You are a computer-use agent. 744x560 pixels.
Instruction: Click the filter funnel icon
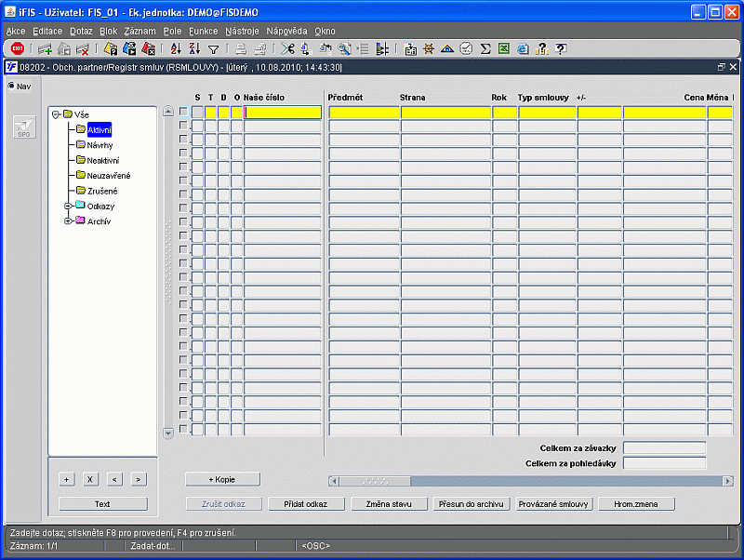[213, 49]
